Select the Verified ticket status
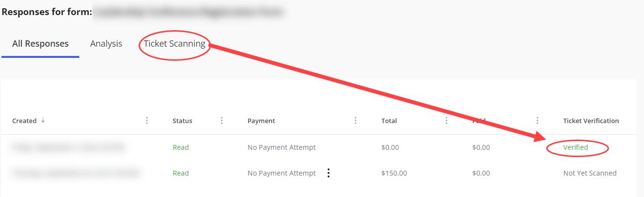The image size is (644, 197). 575,147
